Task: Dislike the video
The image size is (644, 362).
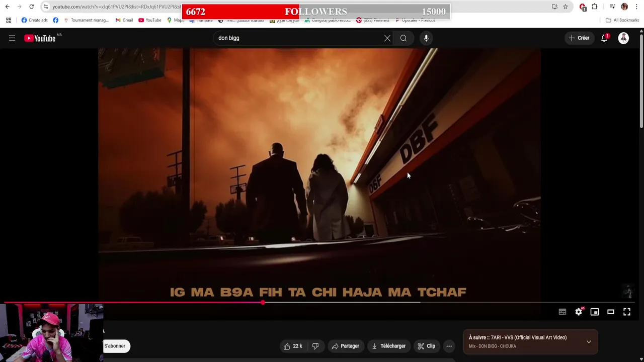Action: (315, 346)
